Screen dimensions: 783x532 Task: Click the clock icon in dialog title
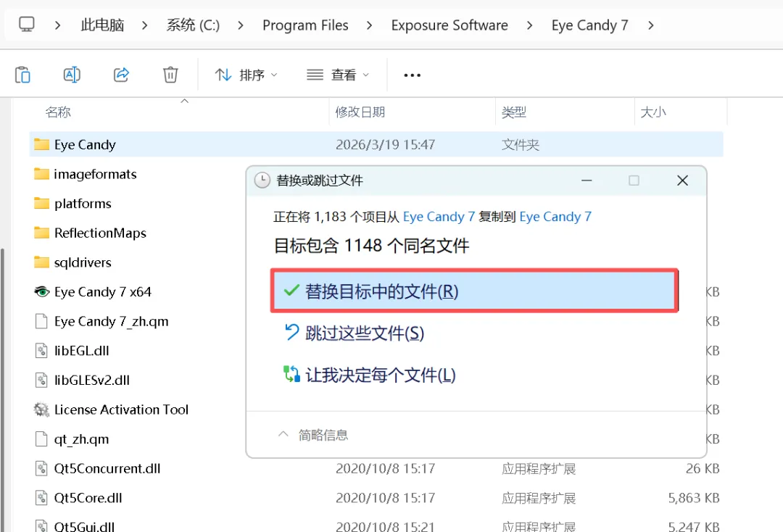pyautogui.click(x=262, y=180)
